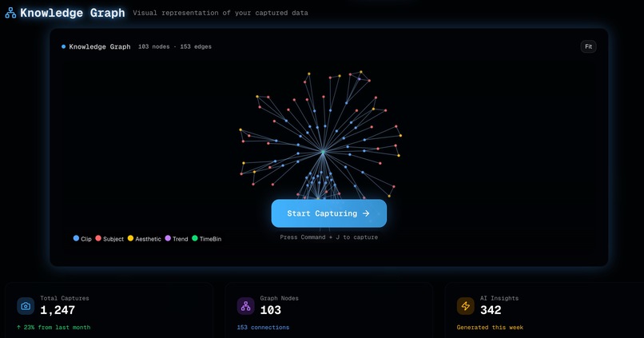Click the Aesthetic legend label
644x338 pixels.
click(x=148, y=239)
